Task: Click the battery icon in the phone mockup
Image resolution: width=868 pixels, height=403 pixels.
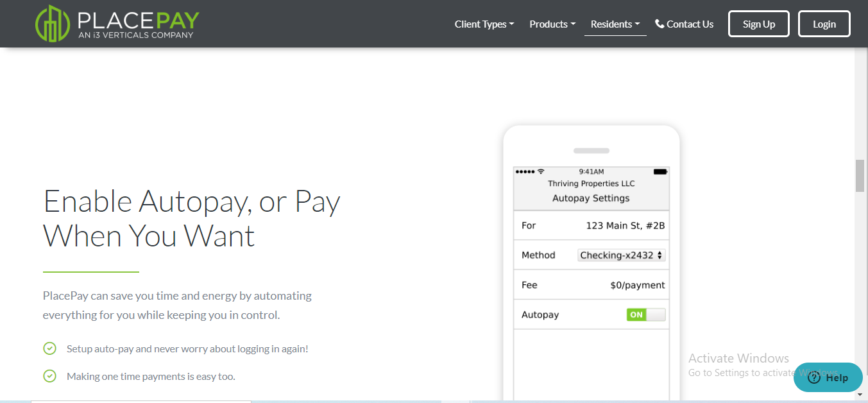Action: [x=660, y=171]
